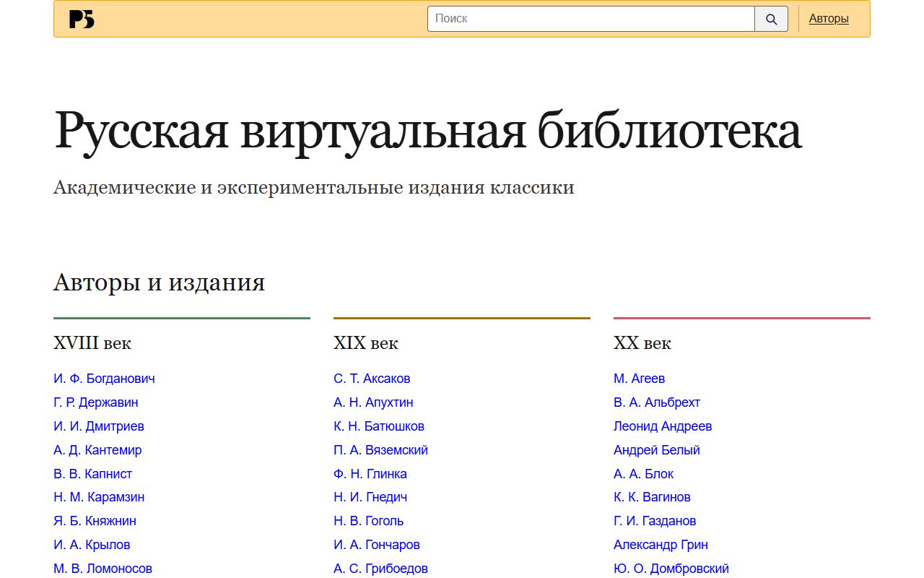Go to Н. М. Карамзин page
This screenshot has width=924, height=578.
click(99, 497)
